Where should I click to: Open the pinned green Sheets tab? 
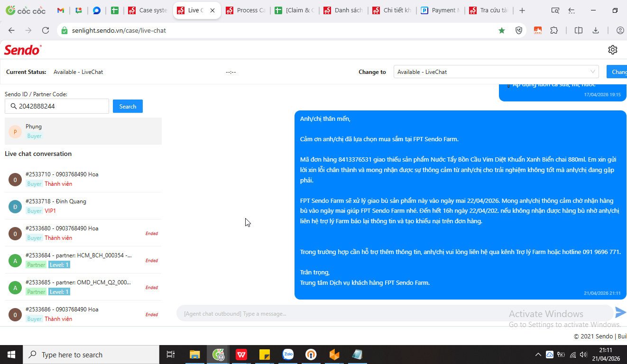(x=115, y=10)
